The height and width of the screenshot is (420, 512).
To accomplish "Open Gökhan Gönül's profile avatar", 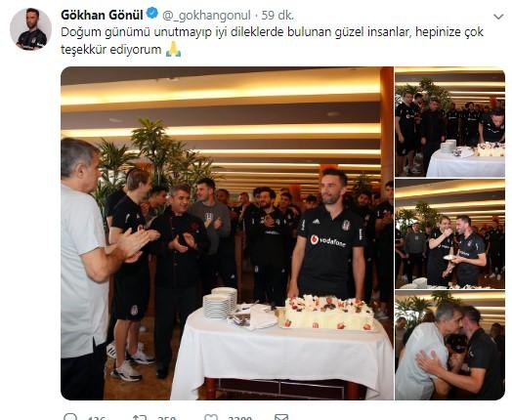I will [30, 29].
